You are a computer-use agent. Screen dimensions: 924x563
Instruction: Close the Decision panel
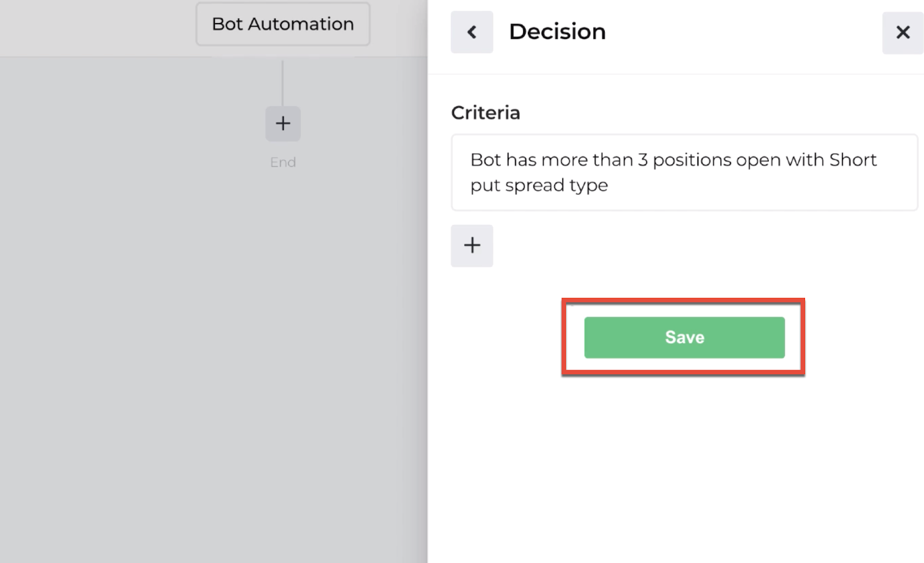pos(903,32)
